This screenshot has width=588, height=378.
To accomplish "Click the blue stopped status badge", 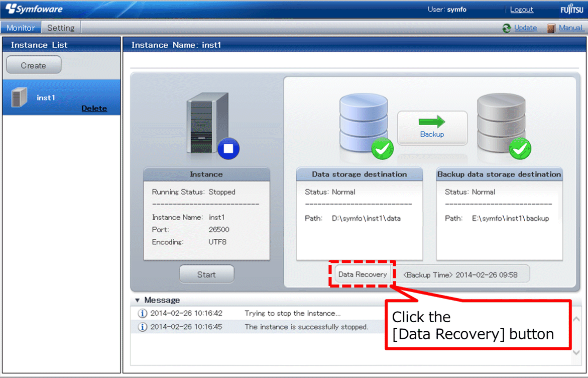I will click(x=228, y=149).
